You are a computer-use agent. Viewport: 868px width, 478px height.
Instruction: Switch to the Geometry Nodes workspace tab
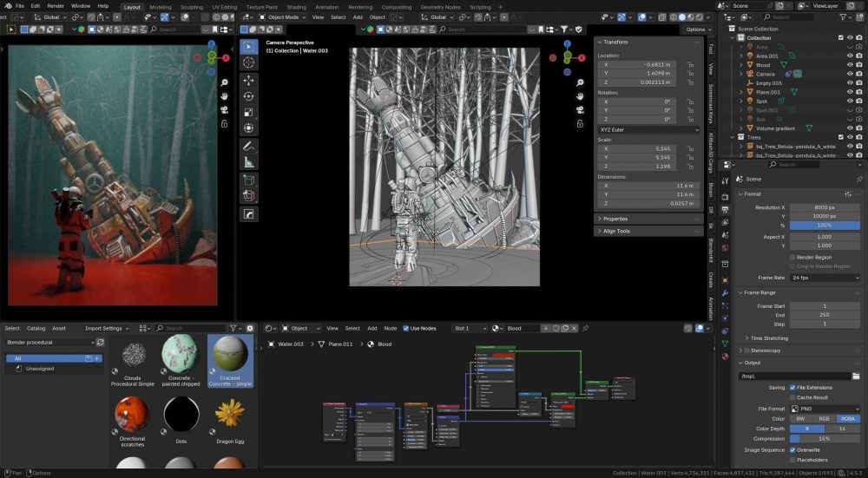(x=441, y=7)
